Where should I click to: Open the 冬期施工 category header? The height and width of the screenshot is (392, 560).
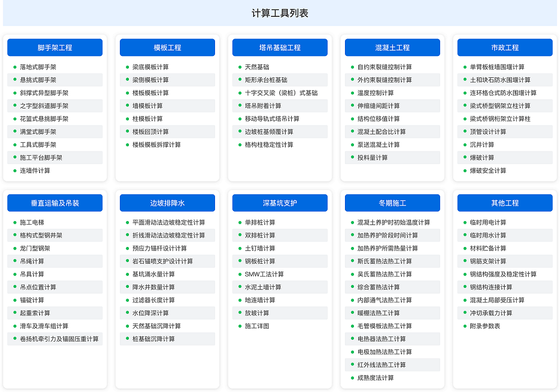(x=393, y=203)
